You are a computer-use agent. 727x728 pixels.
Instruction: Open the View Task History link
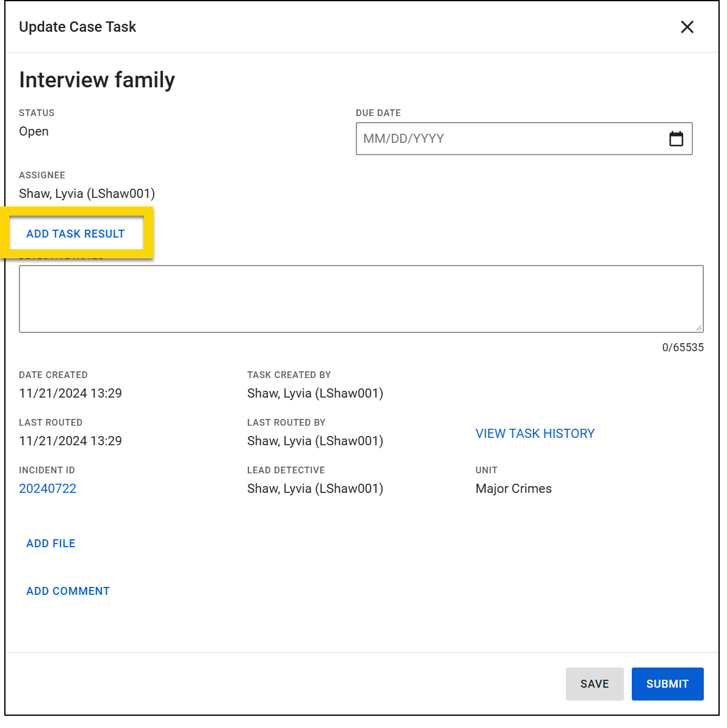coord(535,434)
